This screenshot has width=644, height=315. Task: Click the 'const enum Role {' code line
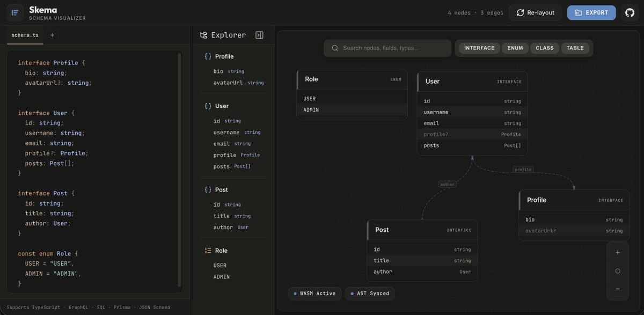click(x=48, y=253)
